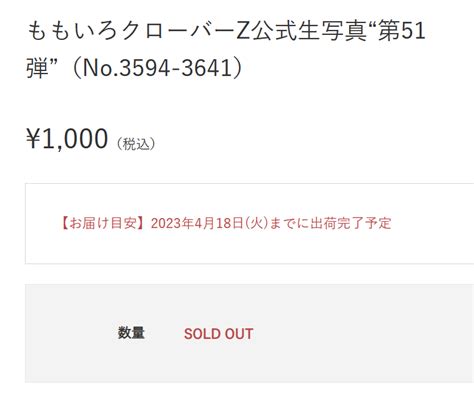Click the red SOLD OUT text
Viewport: 474px width, 395px height.
219,334
